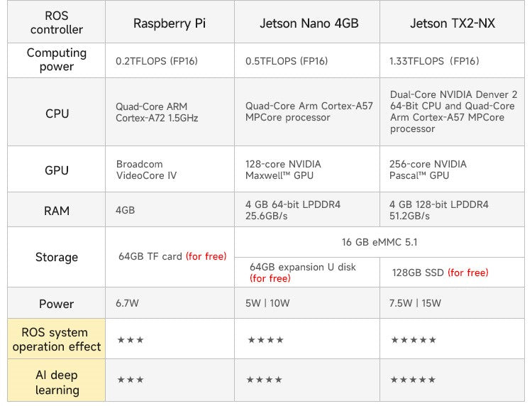Screen dimensions: 532x406
Task: Click the 16 GB eMMC 5.1 cell
Action: [x=379, y=242]
